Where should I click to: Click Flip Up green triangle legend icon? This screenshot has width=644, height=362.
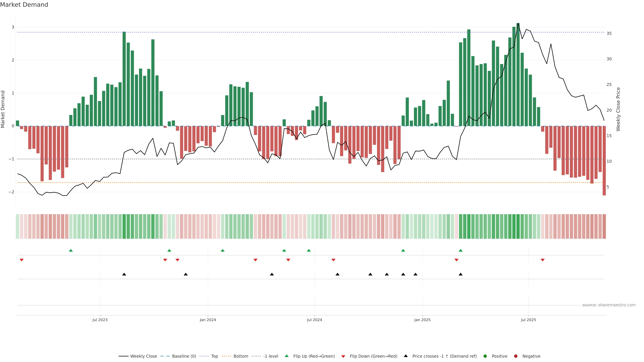point(286,356)
